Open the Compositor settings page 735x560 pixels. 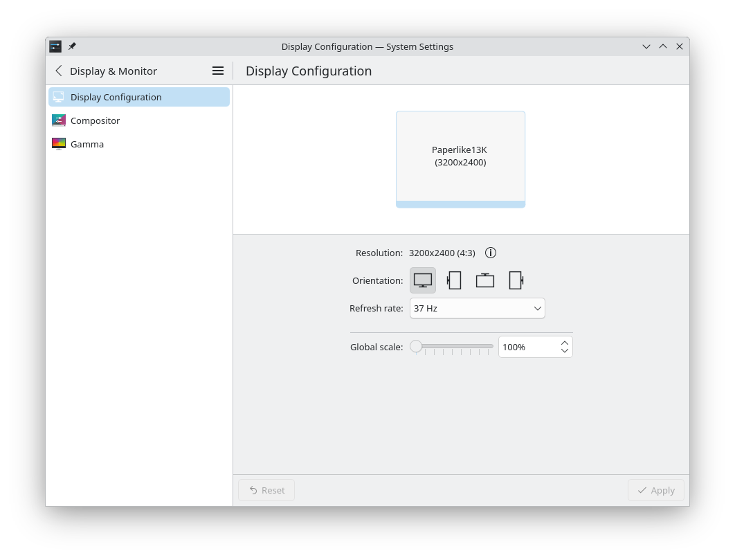tap(139, 120)
